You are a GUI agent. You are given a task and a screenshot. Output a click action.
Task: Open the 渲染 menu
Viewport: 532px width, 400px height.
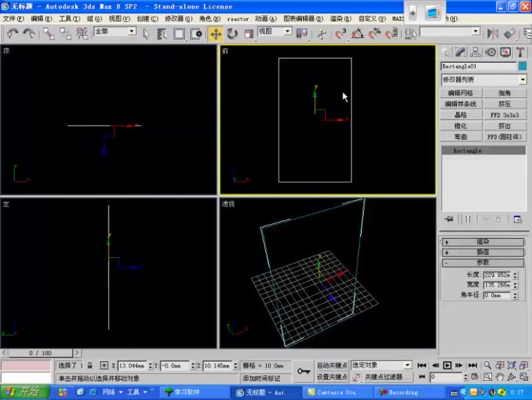pyautogui.click(x=340, y=19)
